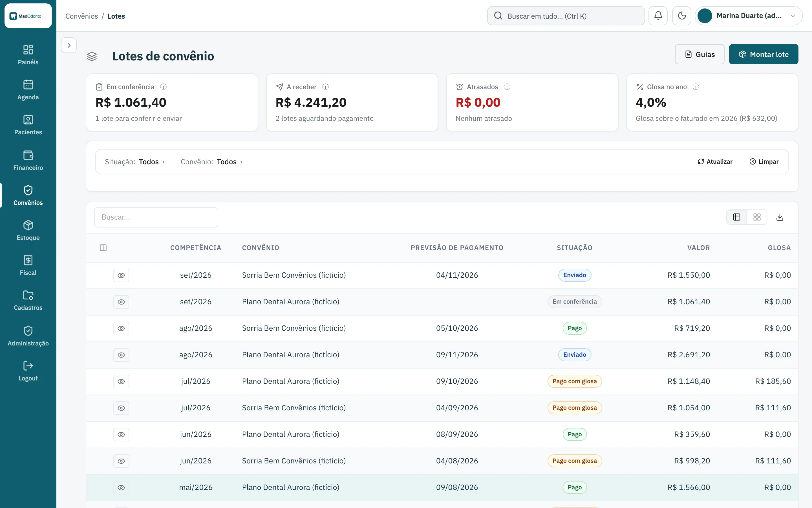Go to Pacientes in the sidebar
The image size is (812, 508).
click(x=28, y=125)
